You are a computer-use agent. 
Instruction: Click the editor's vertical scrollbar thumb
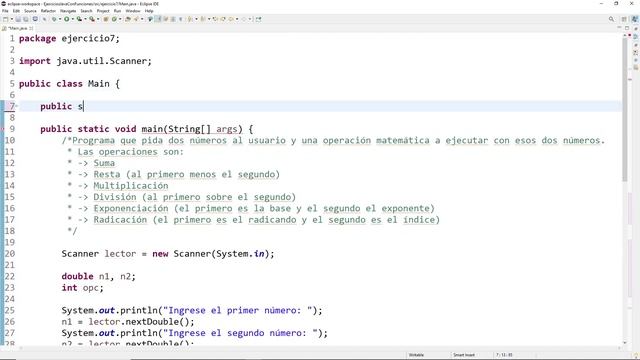tap(624, 110)
